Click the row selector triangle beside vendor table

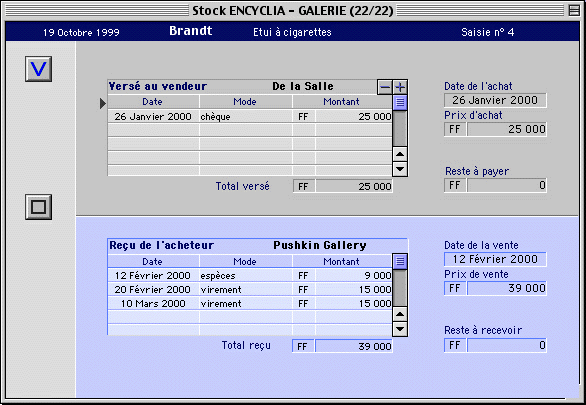[x=103, y=103]
